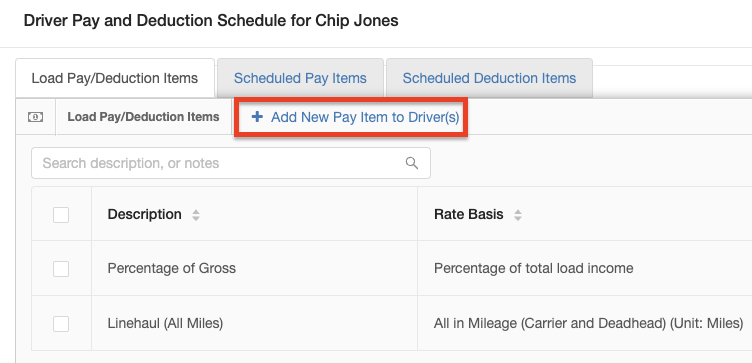Image resolution: width=752 pixels, height=363 pixels.
Task: Click the Description column sort arrows
Action: 196,215
